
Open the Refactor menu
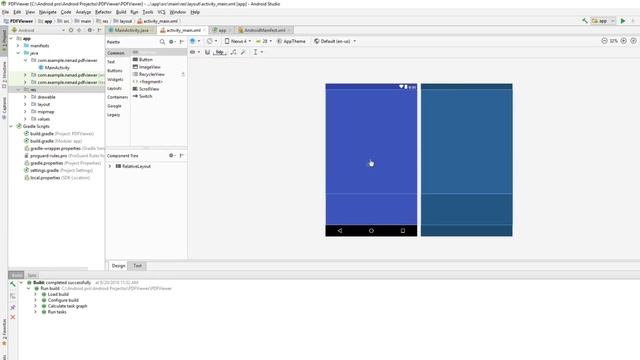click(x=103, y=12)
